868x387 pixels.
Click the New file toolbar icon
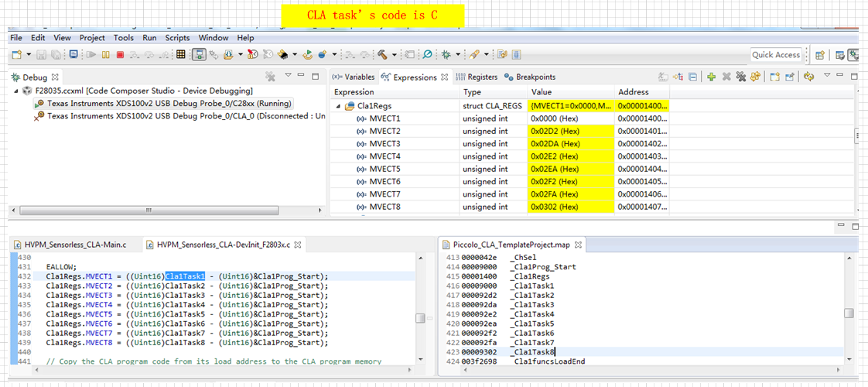[16, 55]
